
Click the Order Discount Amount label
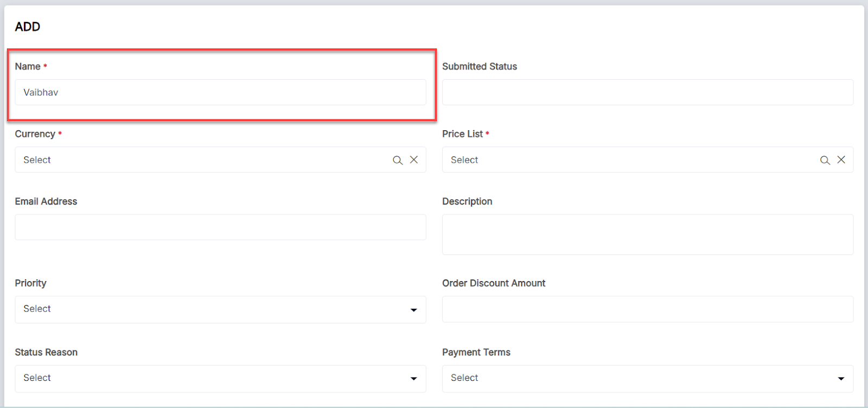[x=494, y=283]
